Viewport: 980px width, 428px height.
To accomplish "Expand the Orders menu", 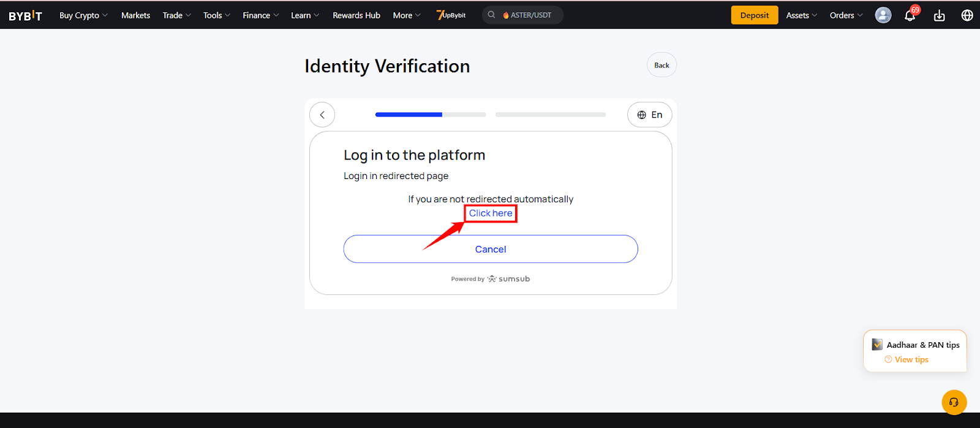I will [x=846, y=15].
